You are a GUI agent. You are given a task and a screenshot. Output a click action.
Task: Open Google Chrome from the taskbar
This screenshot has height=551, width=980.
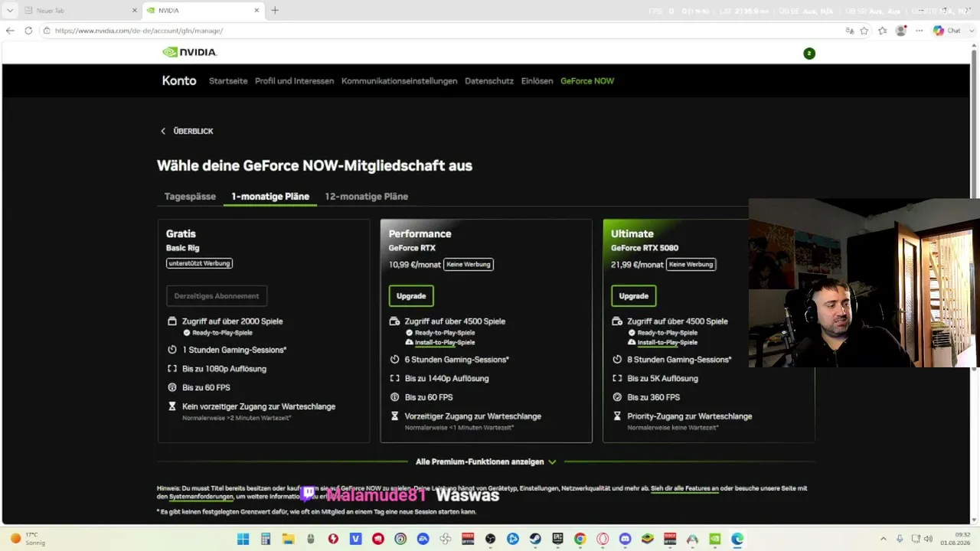(580, 539)
